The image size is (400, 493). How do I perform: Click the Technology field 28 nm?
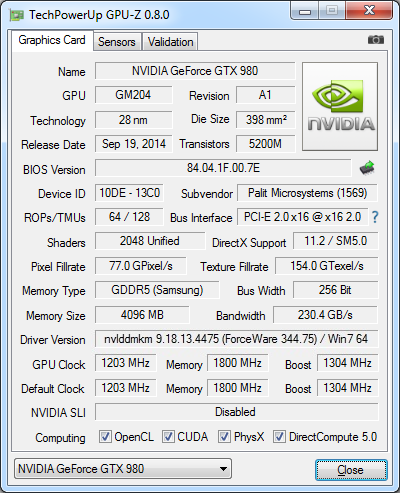point(133,120)
